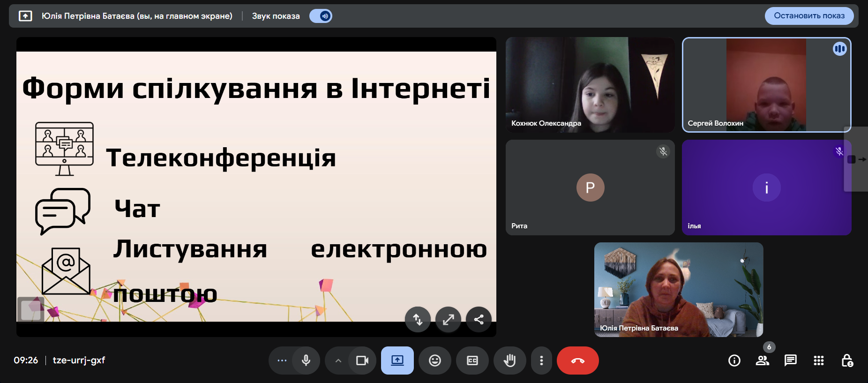Mute the microphone

click(306, 360)
